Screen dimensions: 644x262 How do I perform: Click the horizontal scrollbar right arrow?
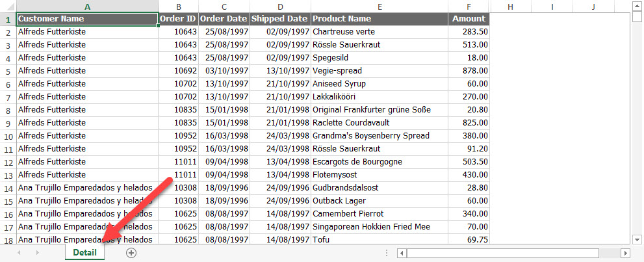626,253
